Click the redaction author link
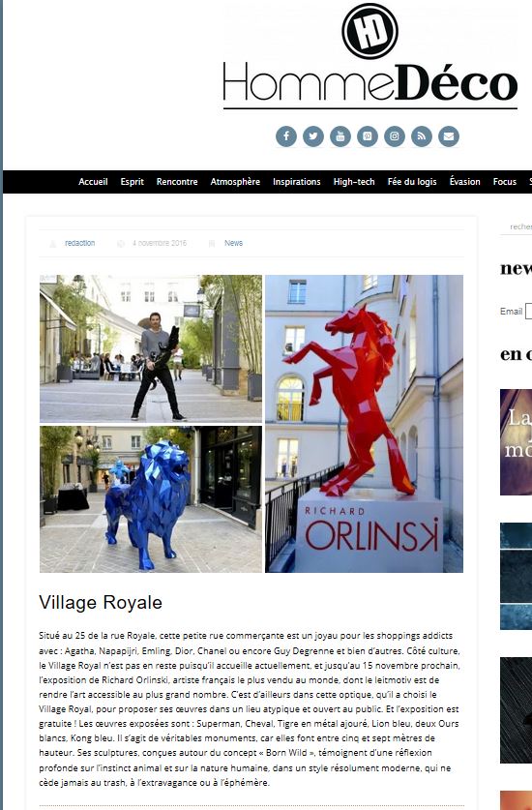Viewport: 532px width, 810px height. pos(79,243)
